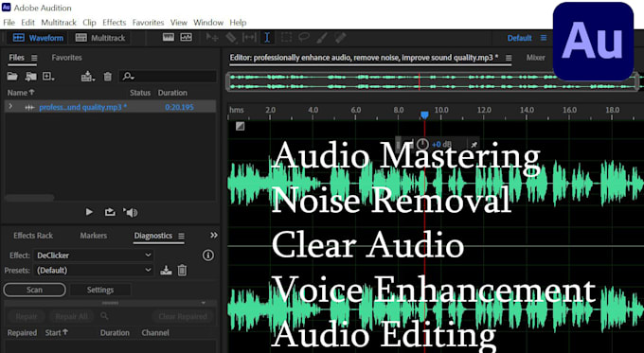Switch to Waveform editor view
The width and height of the screenshot is (644, 353).
(38, 38)
